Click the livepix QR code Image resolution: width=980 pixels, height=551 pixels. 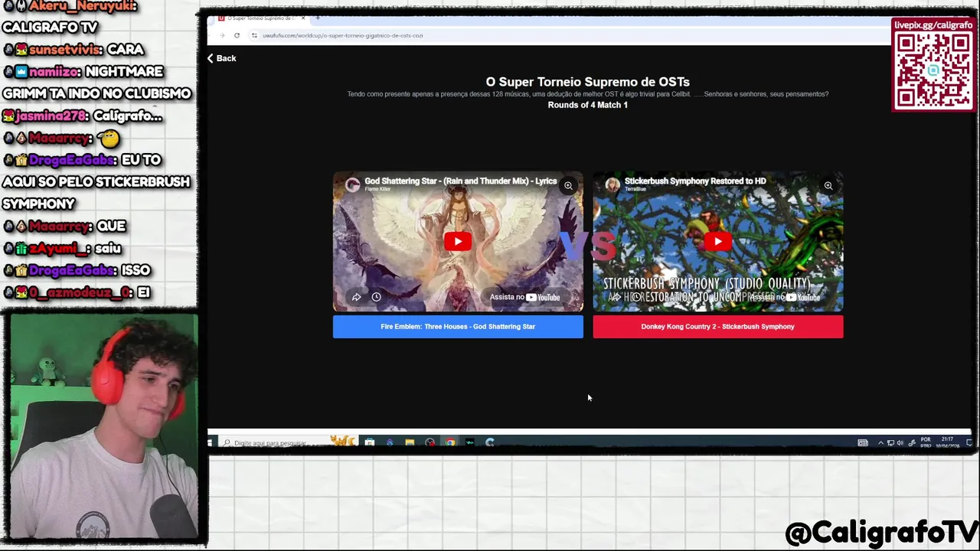933,70
